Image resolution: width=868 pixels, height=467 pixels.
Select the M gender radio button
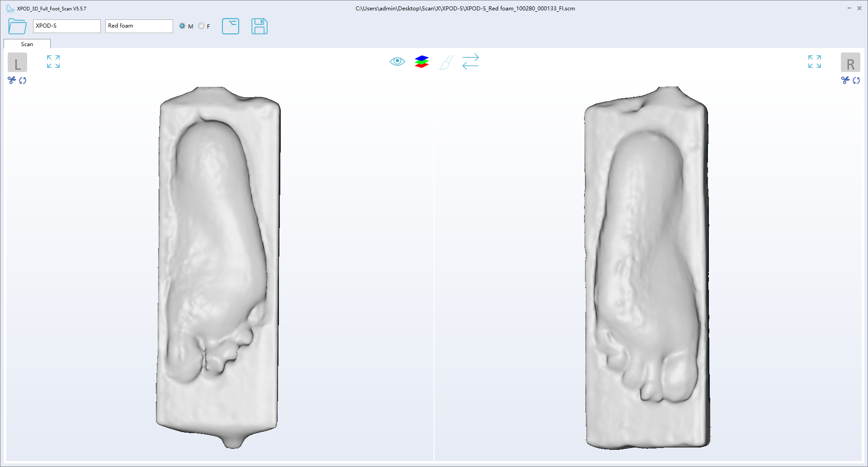coord(182,26)
